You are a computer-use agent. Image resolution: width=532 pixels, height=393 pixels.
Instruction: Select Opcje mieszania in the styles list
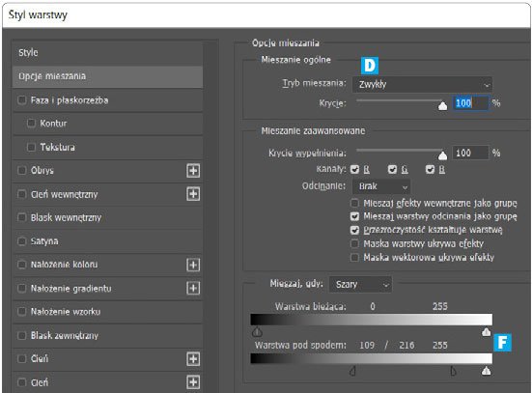[x=108, y=76]
